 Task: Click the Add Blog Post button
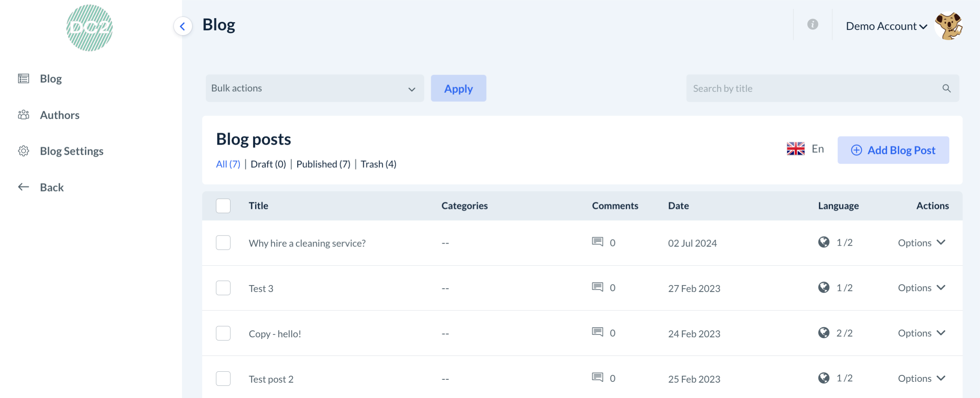point(893,150)
